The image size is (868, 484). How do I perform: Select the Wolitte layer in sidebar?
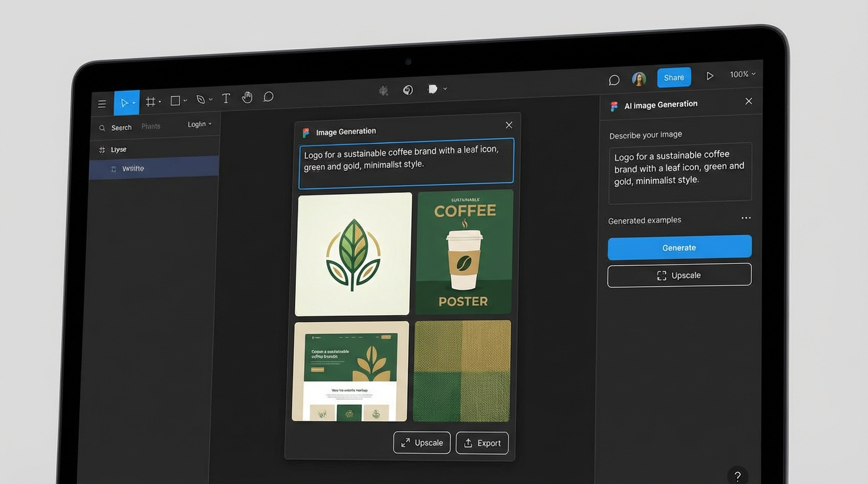coord(132,168)
